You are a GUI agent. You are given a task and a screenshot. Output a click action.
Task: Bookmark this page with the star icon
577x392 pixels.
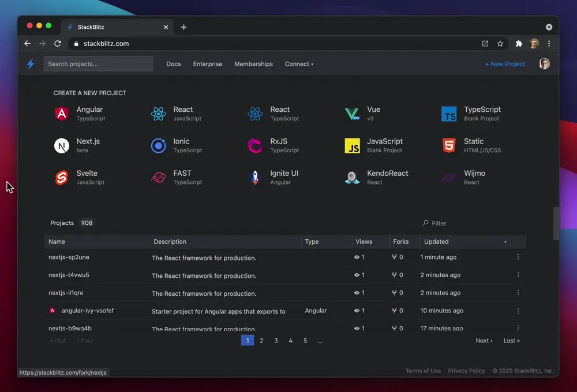click(500, 44)
